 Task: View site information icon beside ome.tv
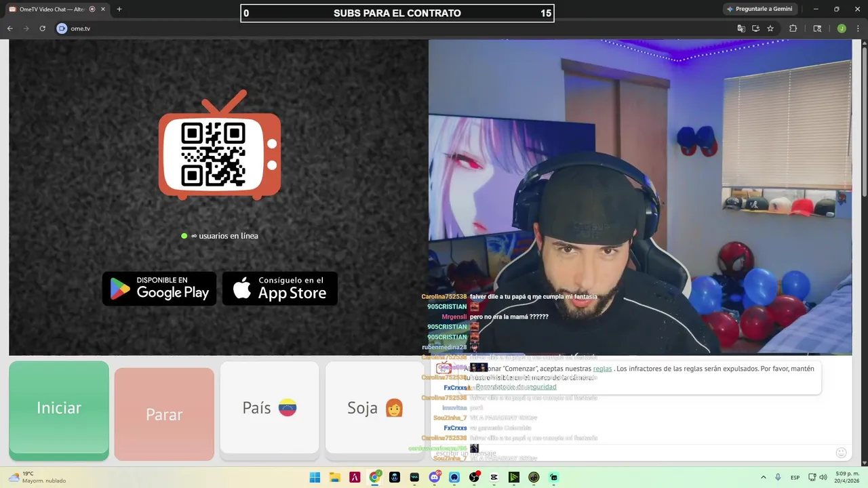62,28
